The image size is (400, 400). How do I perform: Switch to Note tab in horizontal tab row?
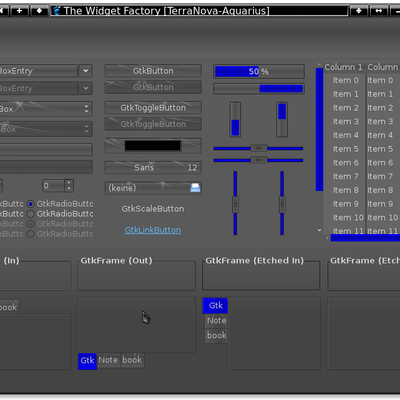click(108, 360)
